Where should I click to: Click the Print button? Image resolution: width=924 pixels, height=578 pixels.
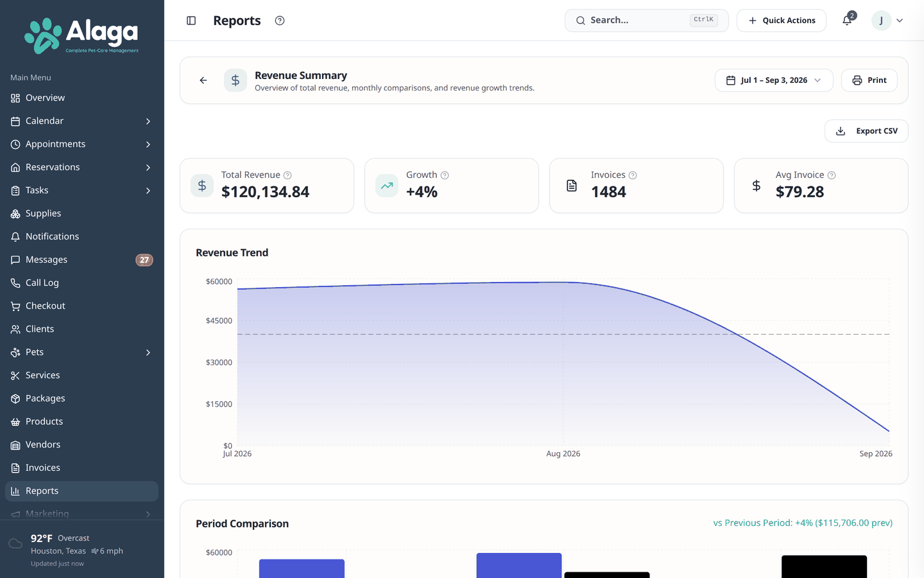coord(869,80)
